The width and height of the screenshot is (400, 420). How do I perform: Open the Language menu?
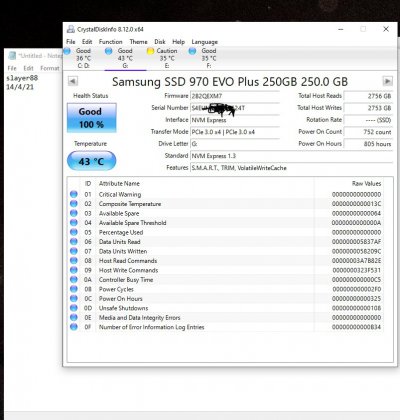204,42
